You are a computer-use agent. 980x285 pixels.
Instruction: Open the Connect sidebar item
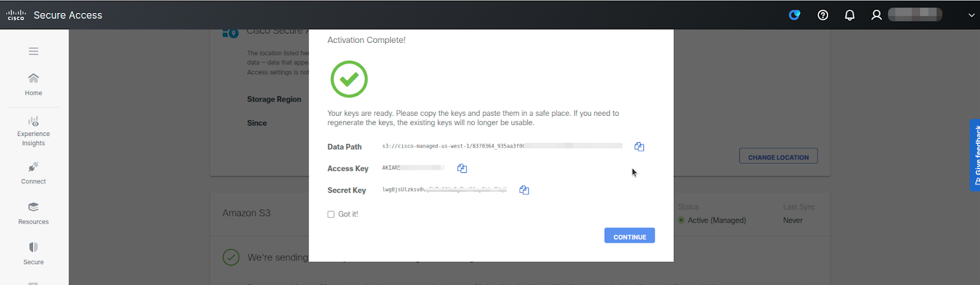click(x=34, y=172)
